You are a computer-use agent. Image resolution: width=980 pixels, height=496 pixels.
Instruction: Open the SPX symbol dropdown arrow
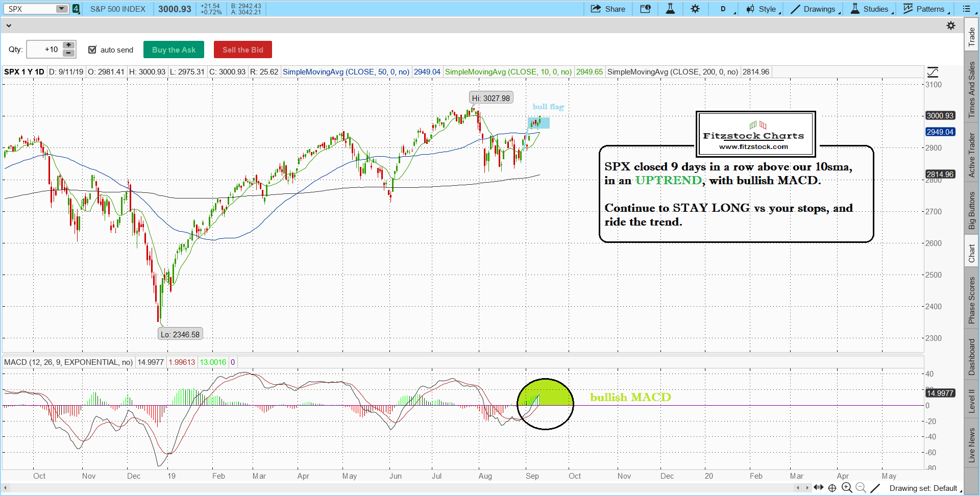click(x=62, y=9)
